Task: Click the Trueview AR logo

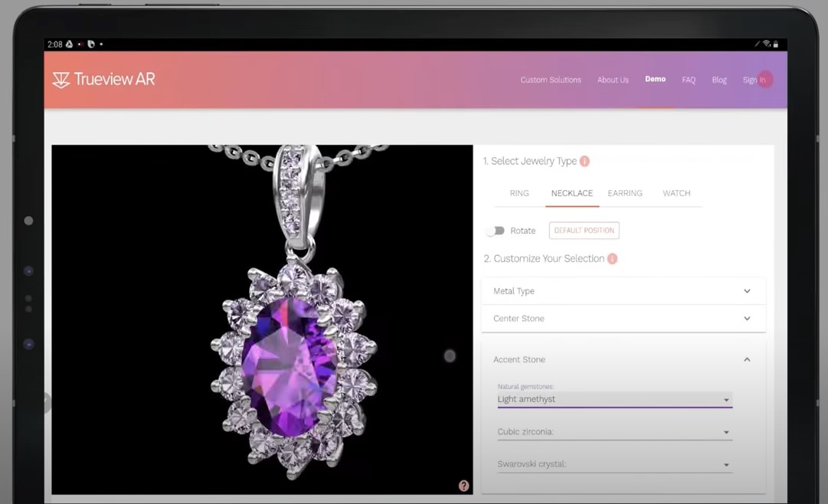Action: coord(103,80)
